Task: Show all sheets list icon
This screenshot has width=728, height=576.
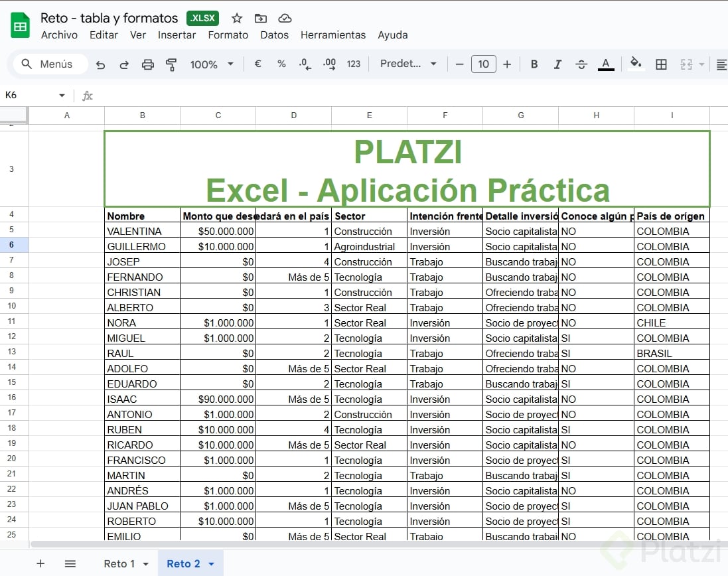Action: [x=70, y=563]
